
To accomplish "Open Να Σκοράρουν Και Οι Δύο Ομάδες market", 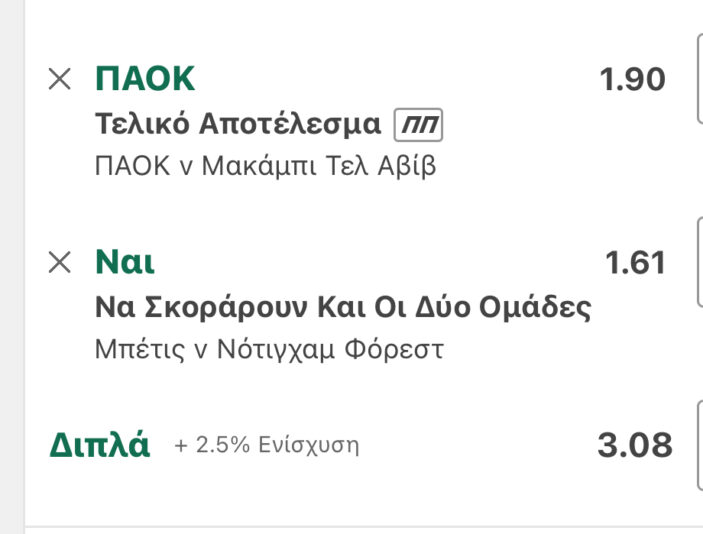I will click(x=342, y=308).
